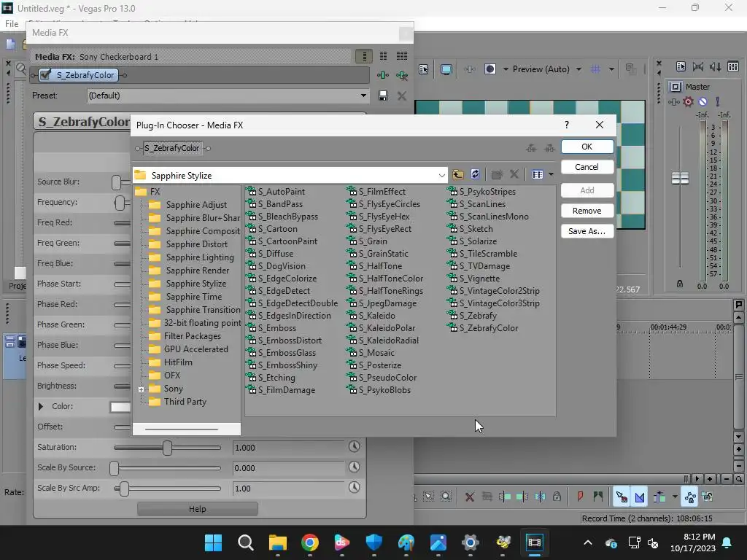Select the S_TVDamage plug-in
Image resolution: width=747 pixels, height=560 pixels.
pyautogui.click(x=484, y=265)
